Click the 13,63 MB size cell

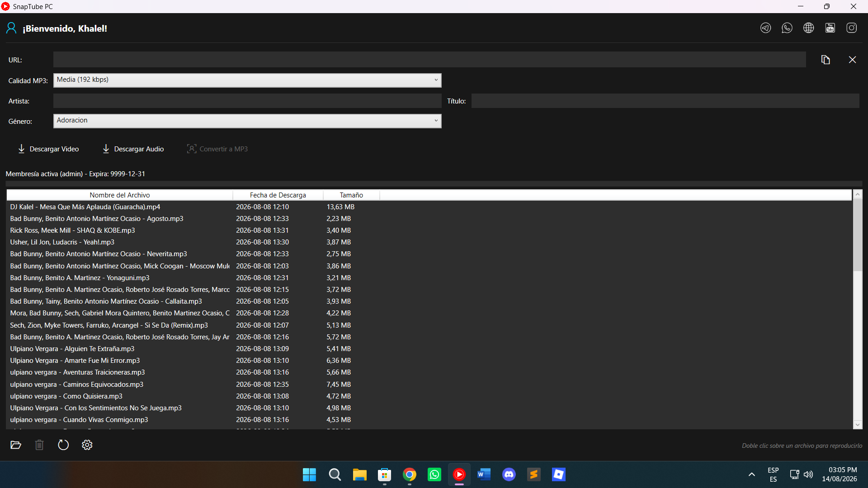click(340, 207)
